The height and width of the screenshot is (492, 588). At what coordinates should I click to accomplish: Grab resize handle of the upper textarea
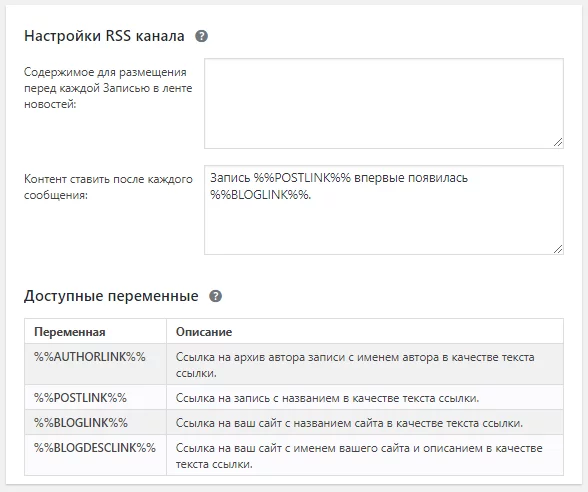click(558, 142)
